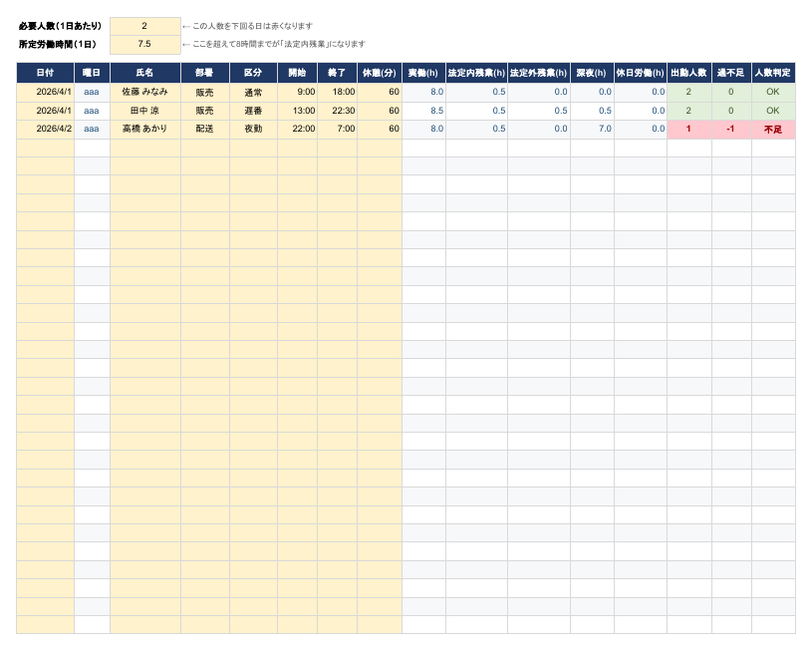
Task: Click the shift type cell 夜勤
Action: click(x=253, y=129)
